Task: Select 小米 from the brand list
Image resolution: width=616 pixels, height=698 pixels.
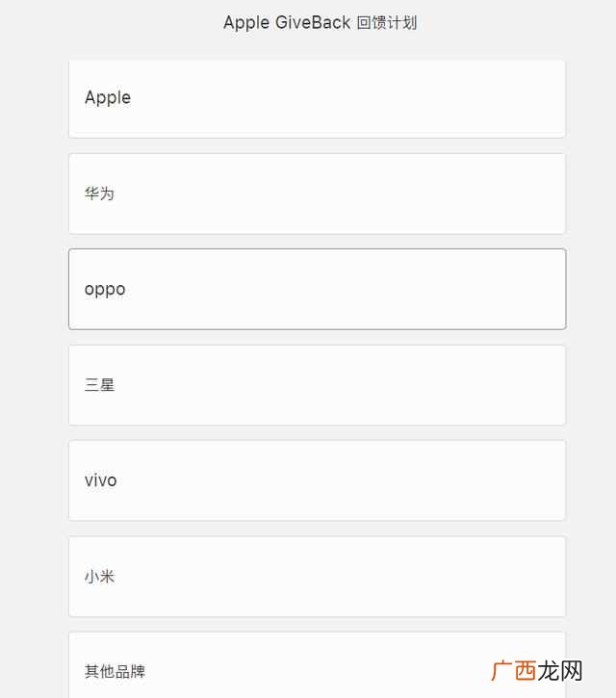Action: tap(317, 577)
